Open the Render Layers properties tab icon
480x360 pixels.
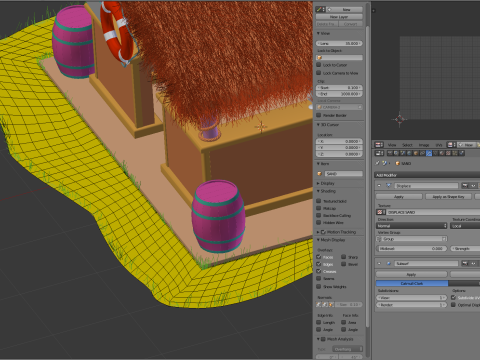pos(396,153)
